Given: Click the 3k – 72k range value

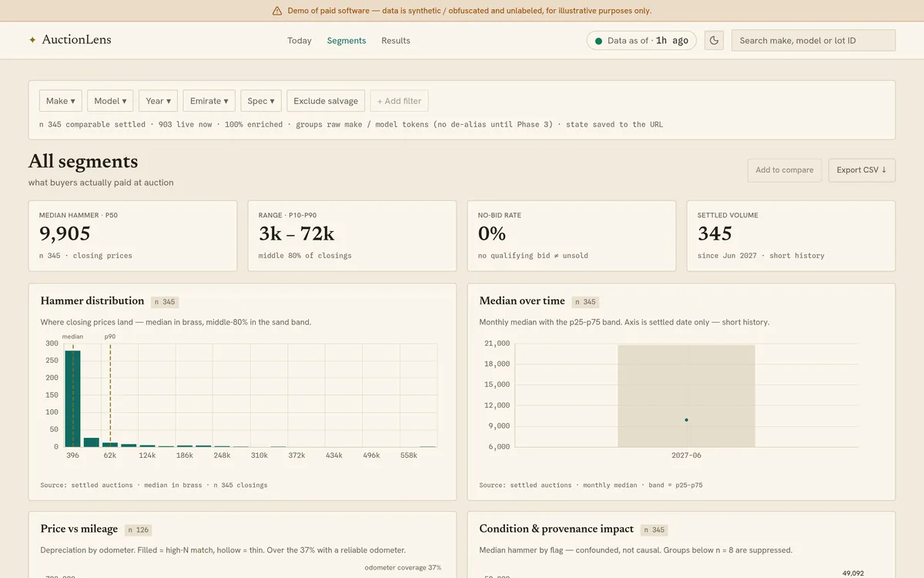Looking at the screenshot, I should pyautogui.click(x=296, y=234).
